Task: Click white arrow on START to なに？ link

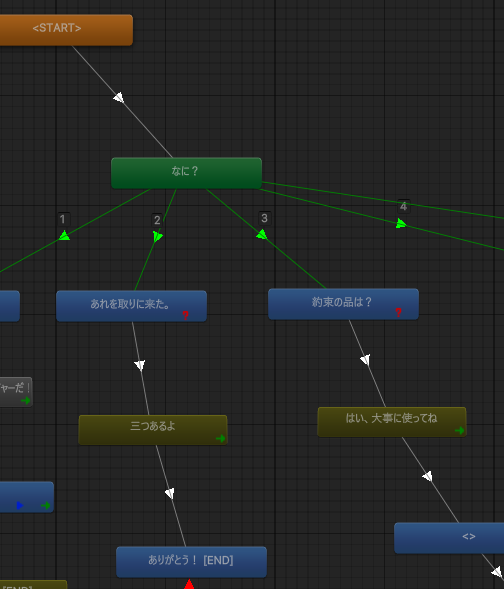Action: point(119,98)
